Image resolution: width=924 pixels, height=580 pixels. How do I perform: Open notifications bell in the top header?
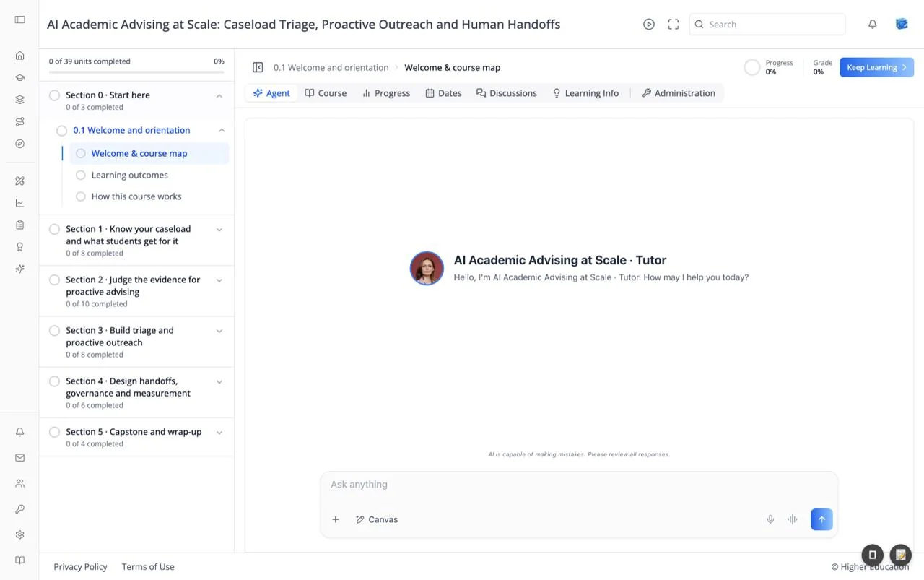tap(873, 25)
